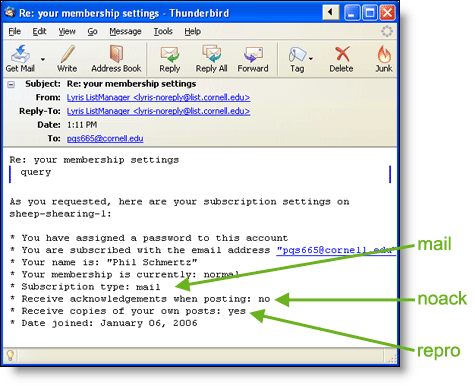Click the lightbulb icon in status bar
Viewport: 475px width, 388px height.
click(x=10, y=355)
